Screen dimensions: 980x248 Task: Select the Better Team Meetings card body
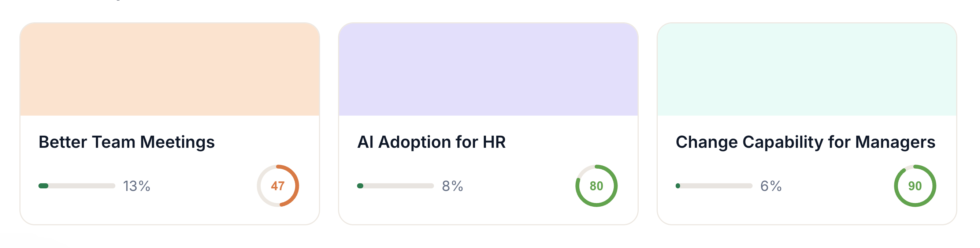point(170,170)
